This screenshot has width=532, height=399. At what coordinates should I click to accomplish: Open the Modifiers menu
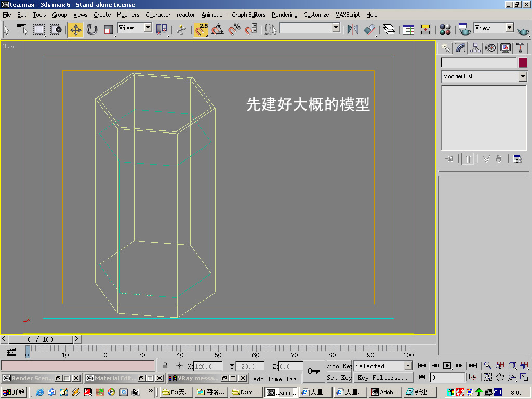[128, 15]
